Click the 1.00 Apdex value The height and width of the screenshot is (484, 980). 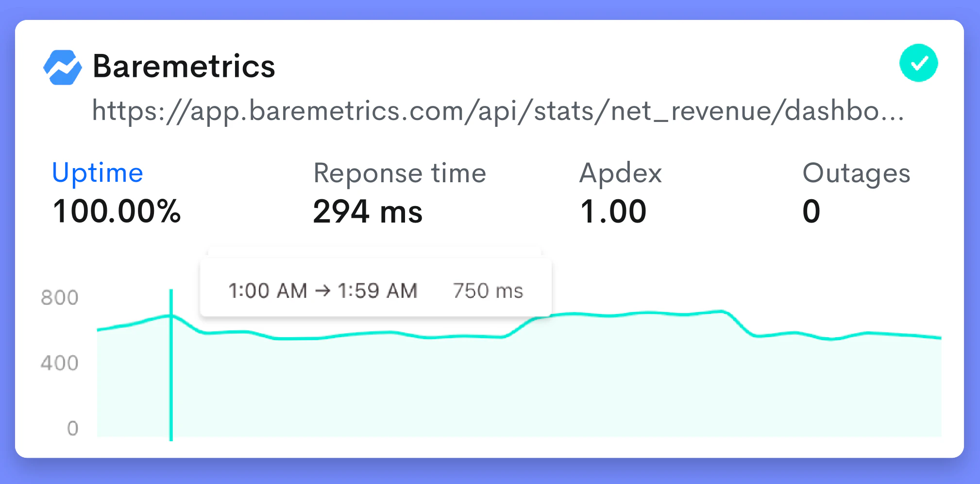(x=613, y=212)
